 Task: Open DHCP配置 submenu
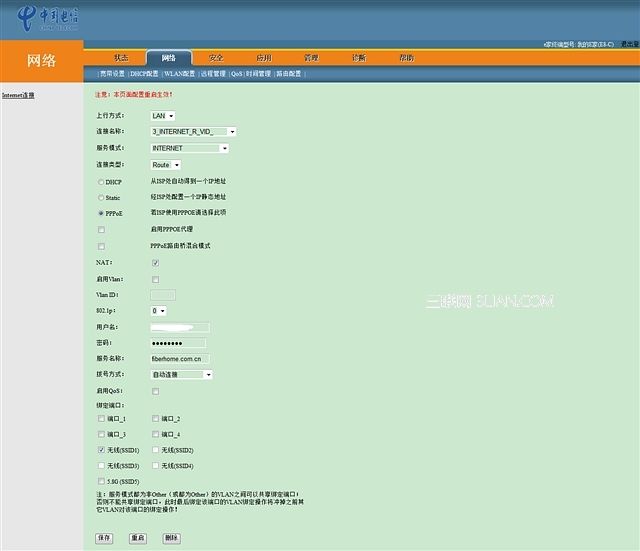pos(144,74)
